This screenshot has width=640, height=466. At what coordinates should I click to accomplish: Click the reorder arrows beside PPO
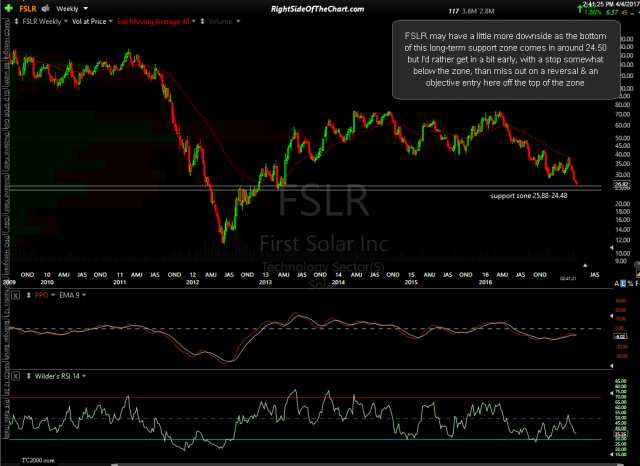[29, 295]
